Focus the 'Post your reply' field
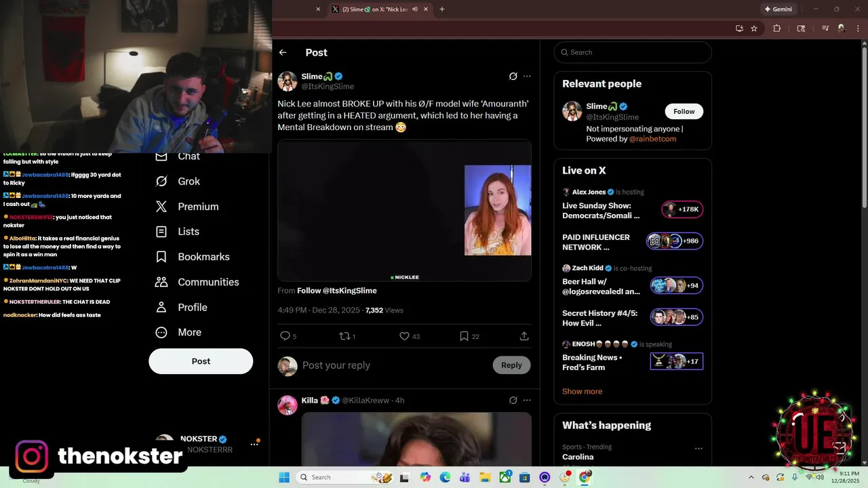Image resolution: width=868 pixels, height=488 pixels. 393,365
